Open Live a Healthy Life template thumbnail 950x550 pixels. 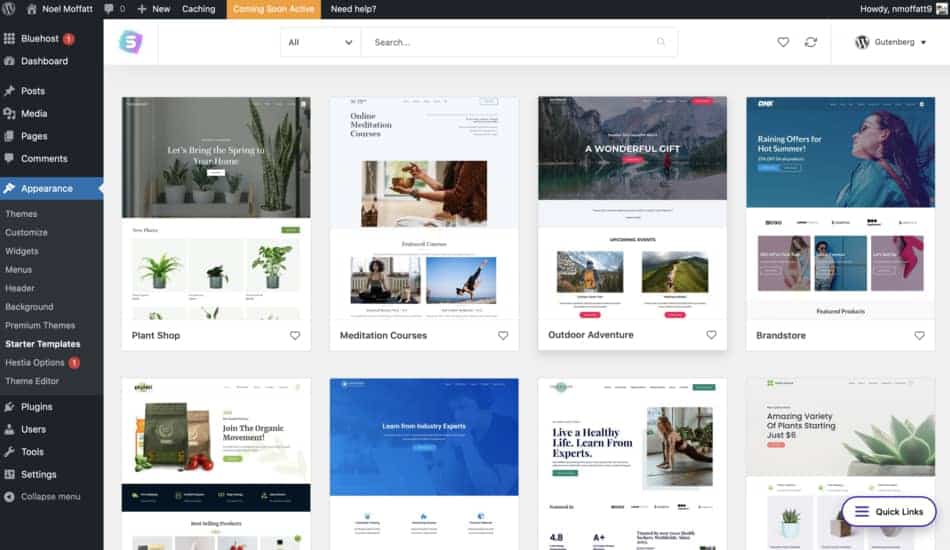632,464
